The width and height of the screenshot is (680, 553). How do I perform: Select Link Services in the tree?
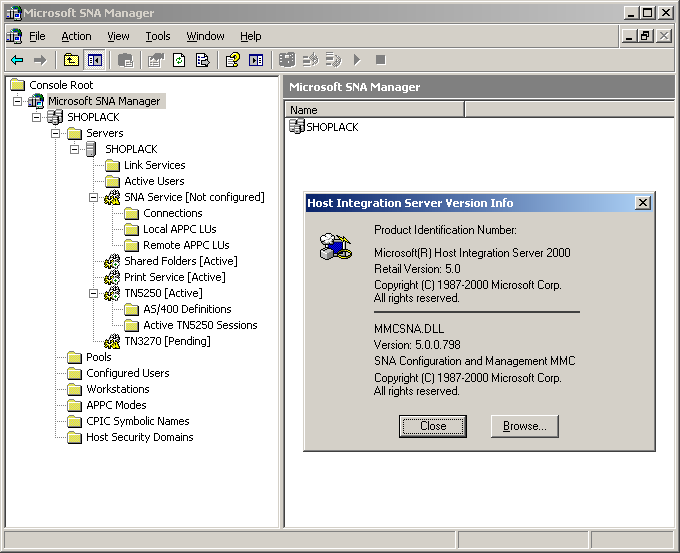154,165
